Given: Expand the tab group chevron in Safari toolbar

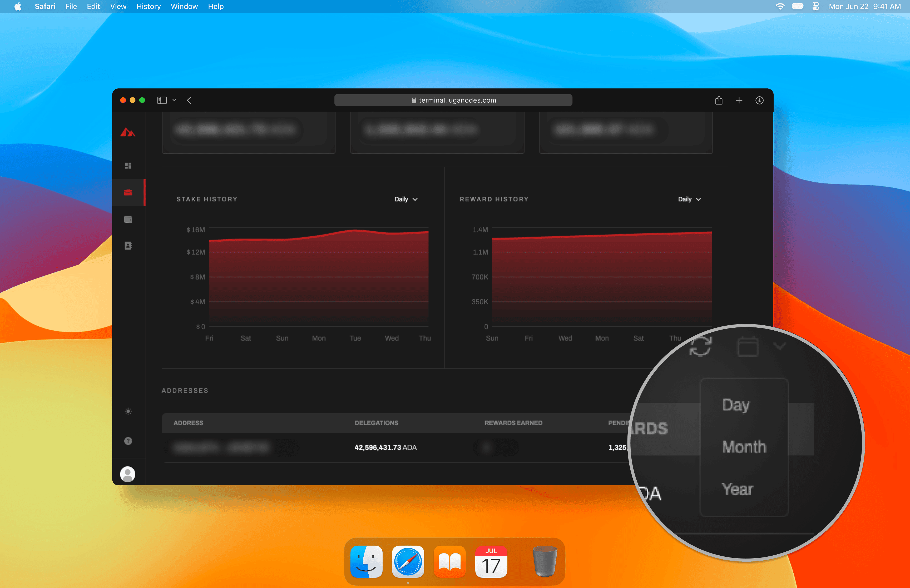Looking at the screenshot, I should [x=174, y=100].
